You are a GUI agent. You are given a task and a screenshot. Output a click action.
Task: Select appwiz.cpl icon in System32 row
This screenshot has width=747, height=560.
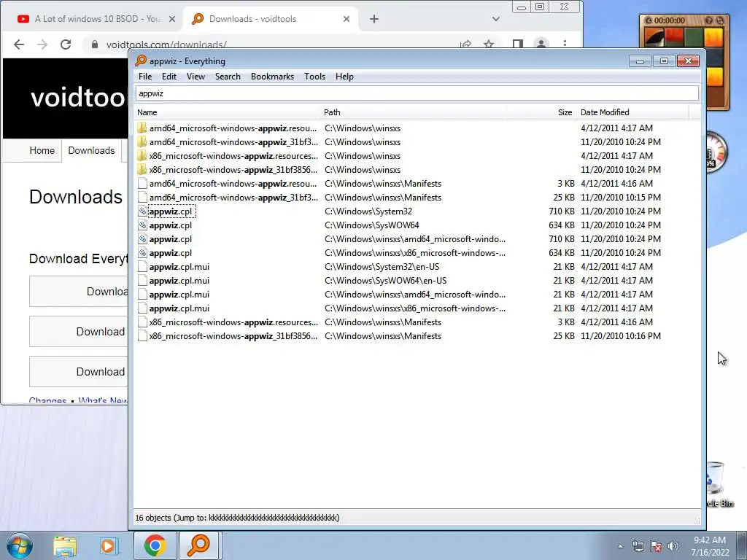pos(142,211)
